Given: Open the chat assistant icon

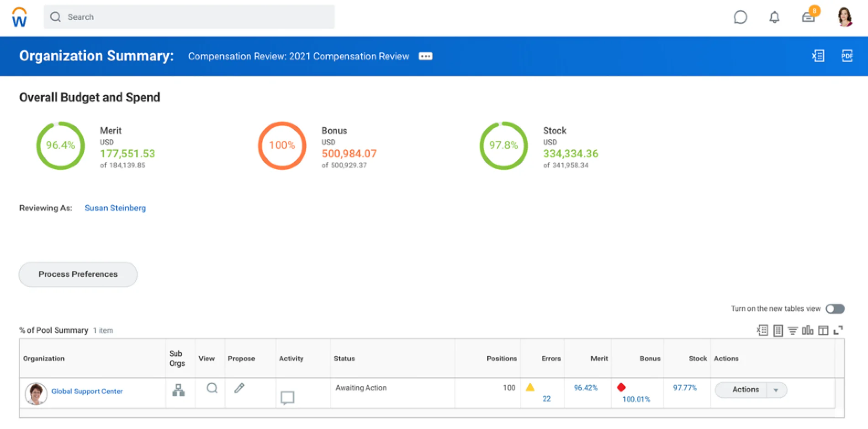Looking at the screenshot, I should pos(740,17).
